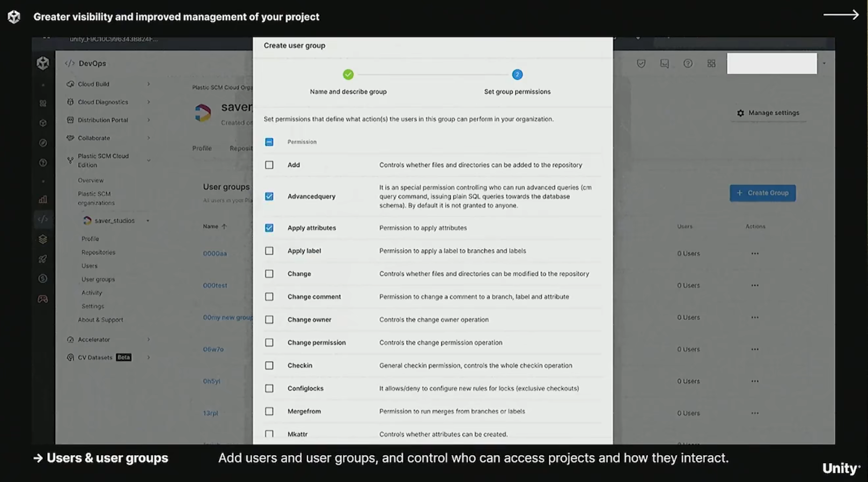
Task: Go back to Name and describe group step
Action: click(x=348, y=82)
